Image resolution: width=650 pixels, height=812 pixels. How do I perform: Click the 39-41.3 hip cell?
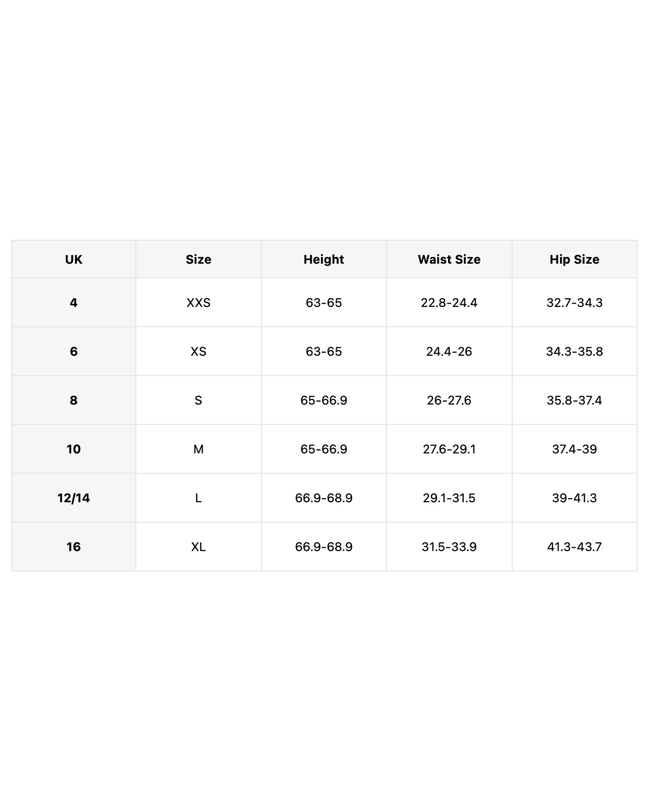[x=575, y=497]
